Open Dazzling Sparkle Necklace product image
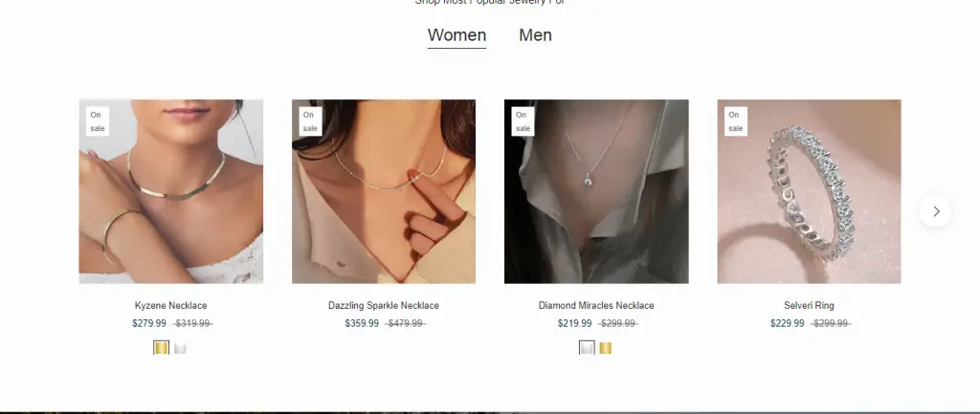 (x=384, y=191)
